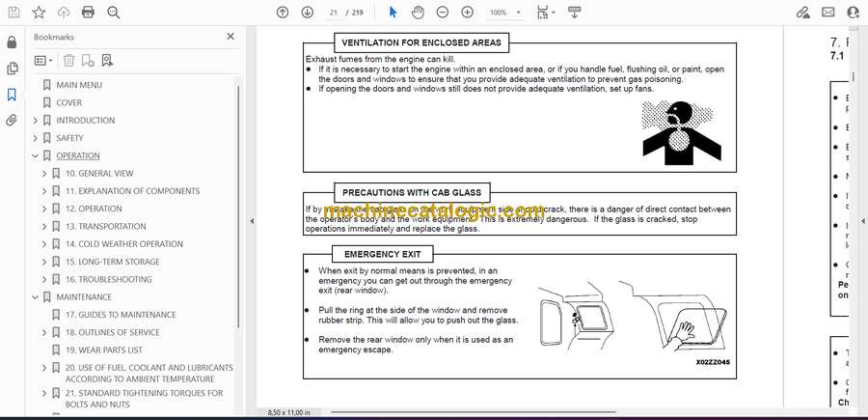868x420 pixels.
Task: Select 13. TRANSPORTATION bookmark text
Action: (106, 227)
